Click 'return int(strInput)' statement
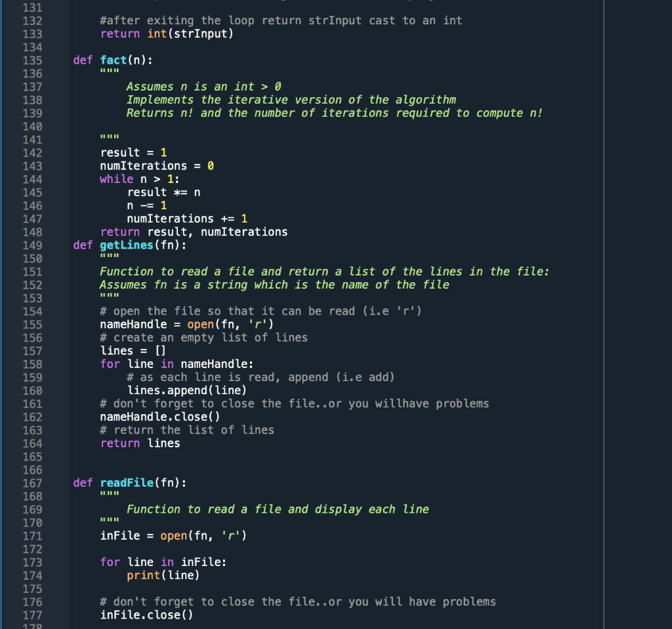The height and width of the screenshot is (629, 672). (x=167, y=34)
